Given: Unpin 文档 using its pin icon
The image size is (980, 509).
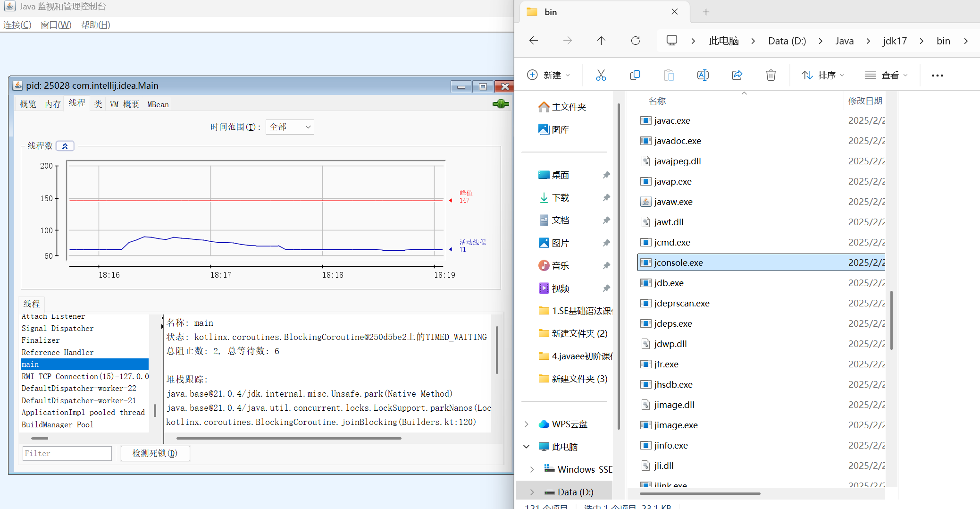Looking at the screenshot, I should [606, 221].
